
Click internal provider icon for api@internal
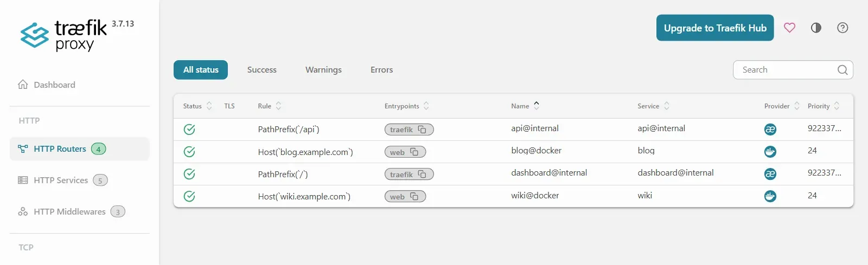click(770, 130)
